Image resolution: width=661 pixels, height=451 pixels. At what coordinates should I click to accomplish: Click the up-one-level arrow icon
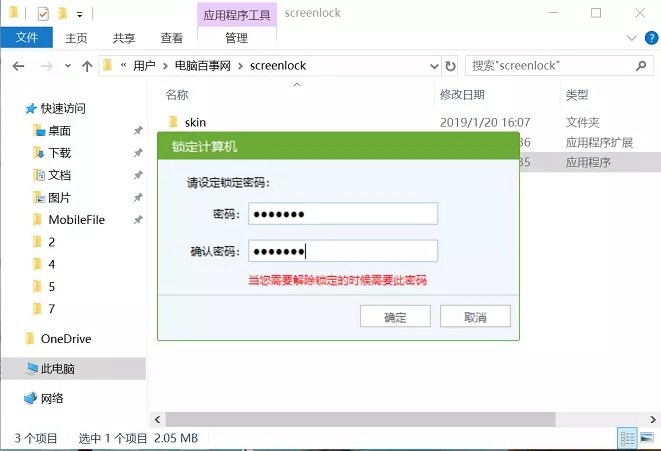87,66
